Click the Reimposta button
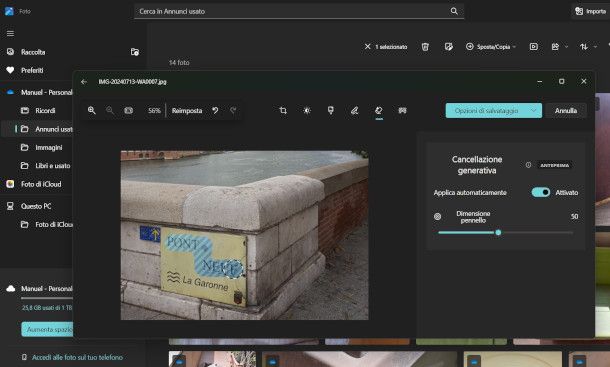 (x=187, y=111)
